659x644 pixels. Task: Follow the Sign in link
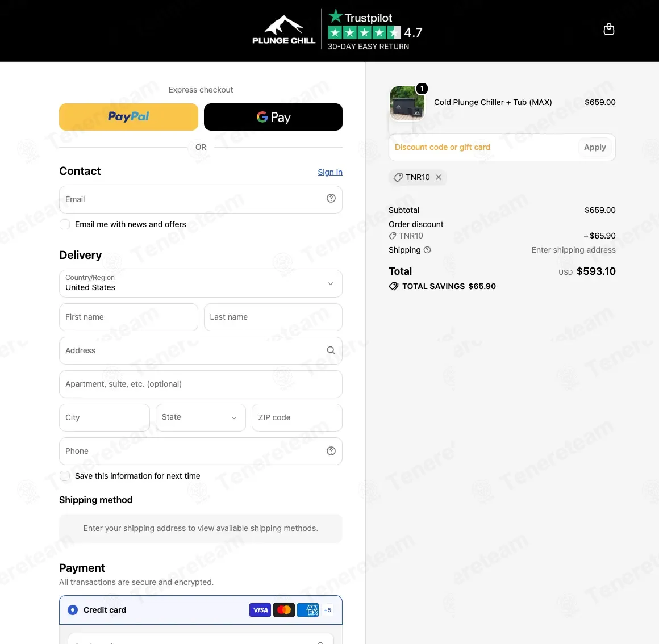click(x=330, y=172)
